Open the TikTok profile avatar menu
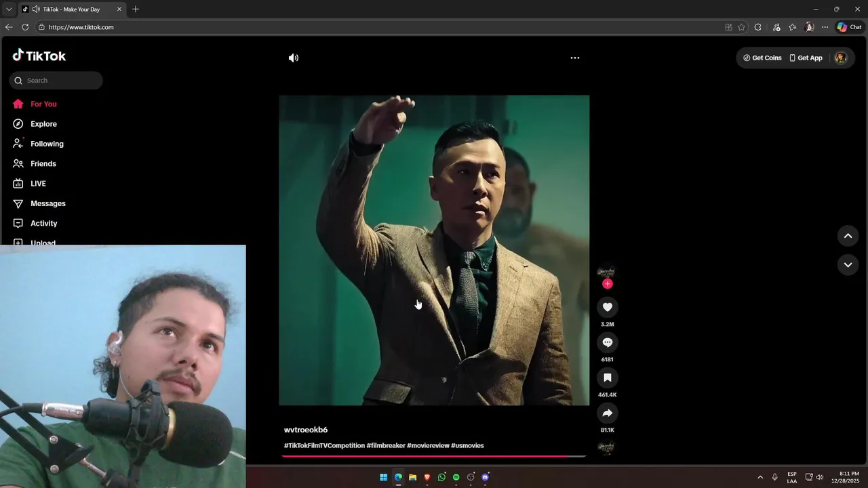 pos(841,58)
